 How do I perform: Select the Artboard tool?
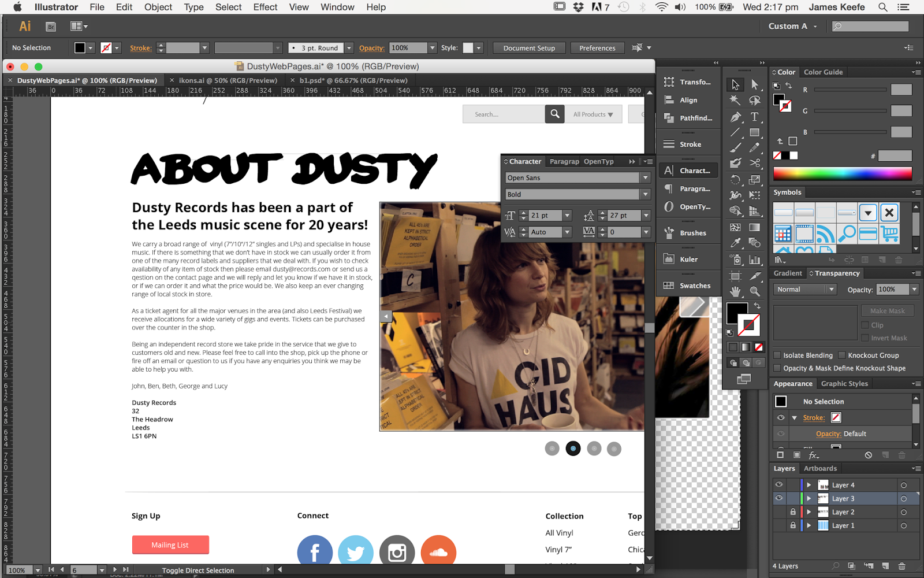point(735,276)
